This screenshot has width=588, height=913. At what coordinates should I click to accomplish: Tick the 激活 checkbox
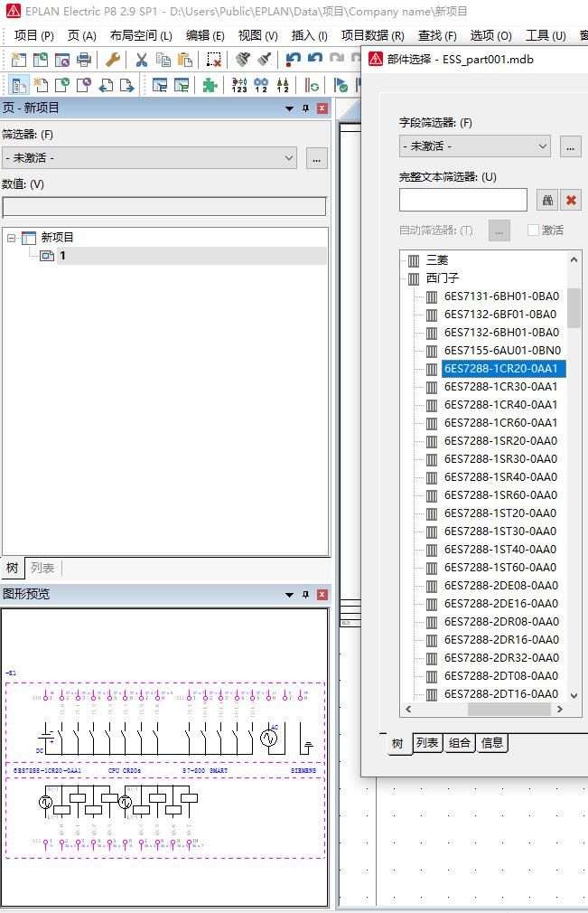pyautogui.click(x=533, y=230)
